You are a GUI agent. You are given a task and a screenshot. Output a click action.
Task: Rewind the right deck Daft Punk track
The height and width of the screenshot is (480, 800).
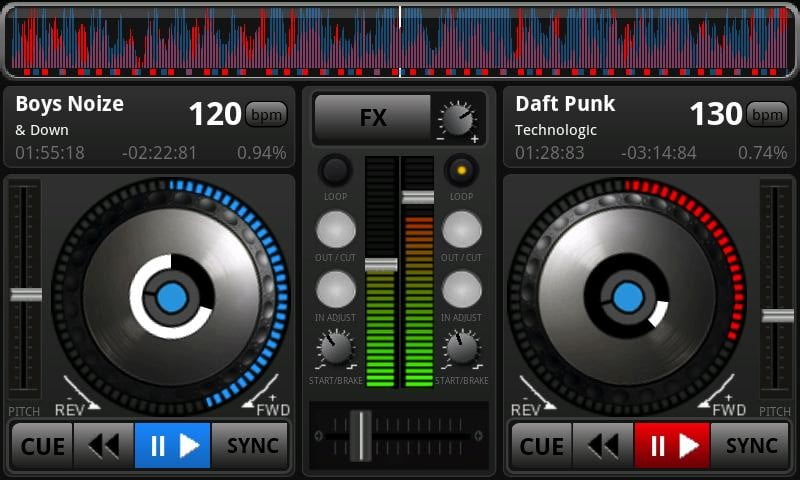603,445
